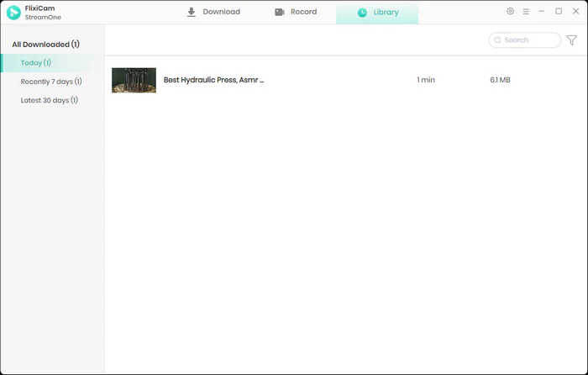Image resolution: width=588 pixels, height=375 pixels.
Task: Select the Library tab
Action: [x=377, y=13]
